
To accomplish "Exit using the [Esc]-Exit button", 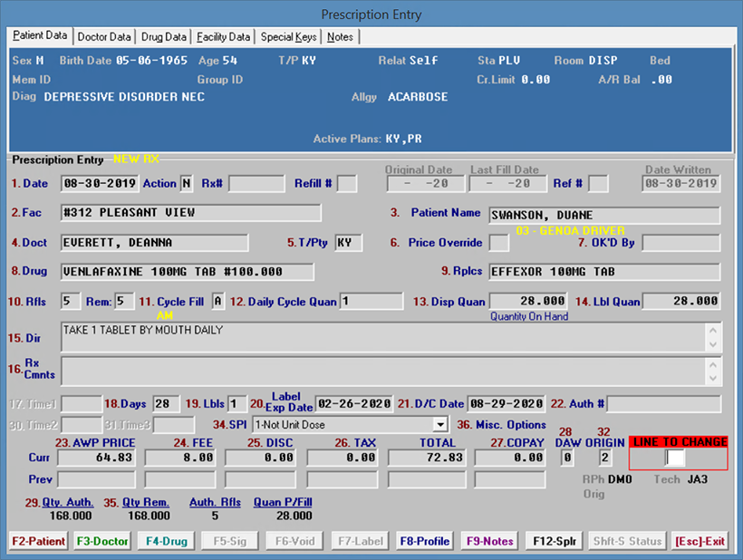I will (x=700, y=541).
